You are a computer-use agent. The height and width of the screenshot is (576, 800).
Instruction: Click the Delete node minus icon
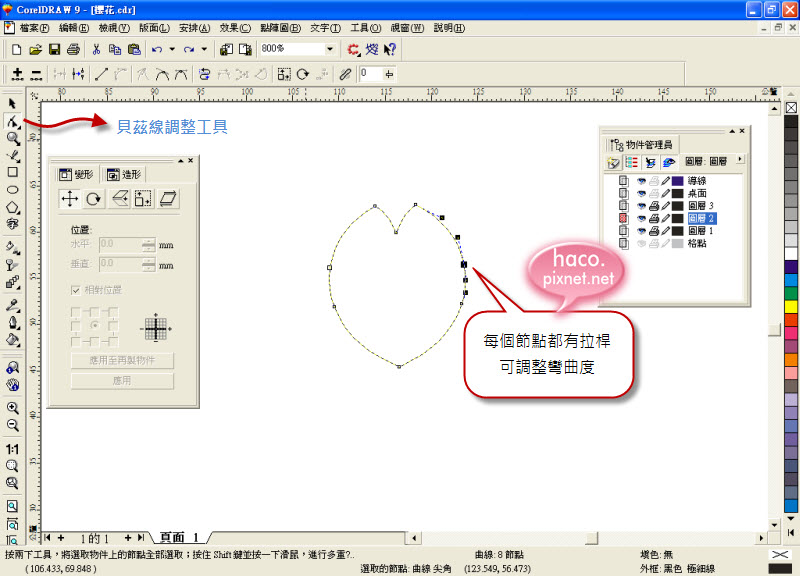[36, 74]
